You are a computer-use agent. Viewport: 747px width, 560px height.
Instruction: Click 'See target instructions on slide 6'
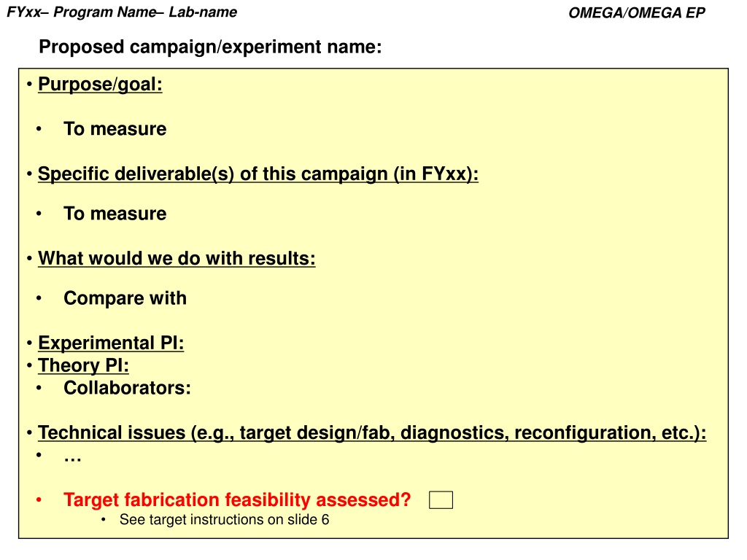(x=224, y=519)
